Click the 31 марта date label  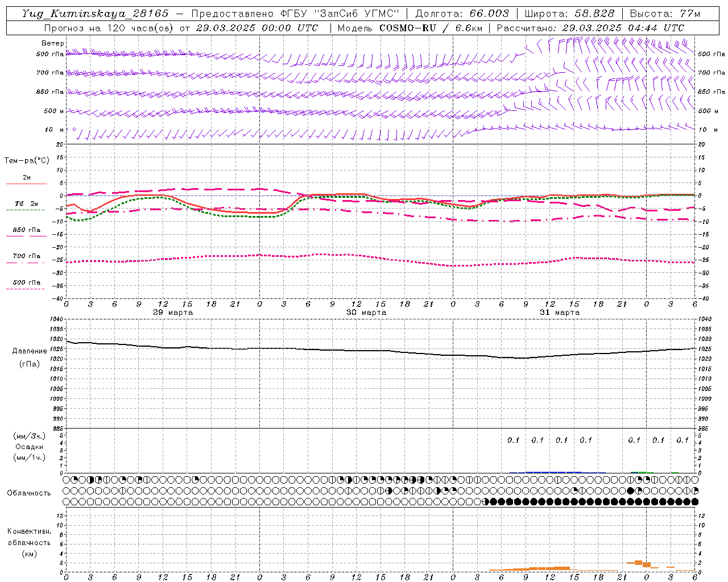click(560, 313)
